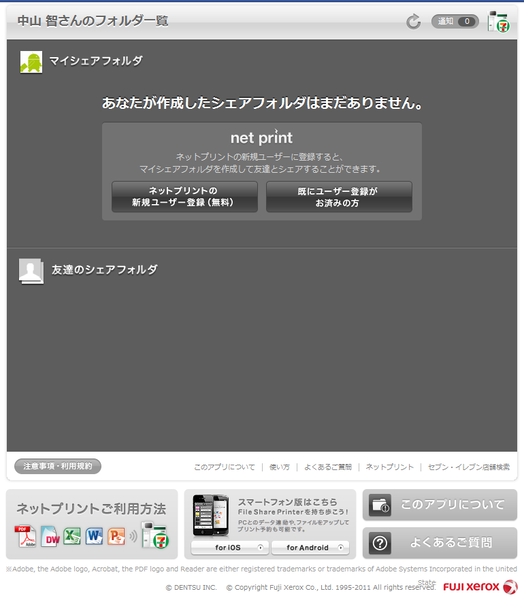Click the 7-Eleven printer icon in the header
This screenshot has width=524, height=600.
pos(498,22)
